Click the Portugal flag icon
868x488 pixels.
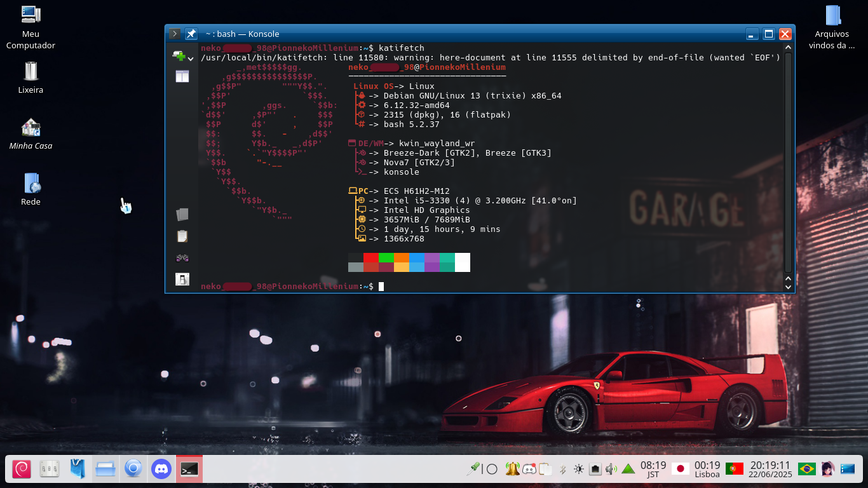pos(735,469)
